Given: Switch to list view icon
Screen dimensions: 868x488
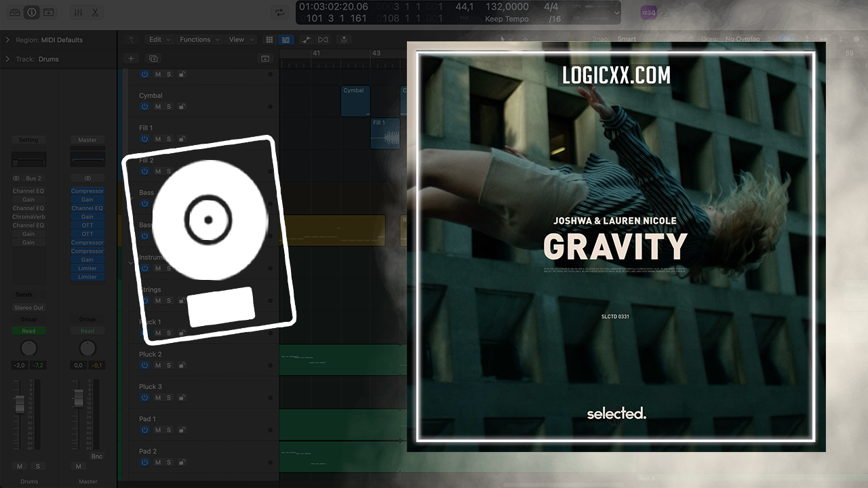Looking at the screenshot, I should 286,39.
